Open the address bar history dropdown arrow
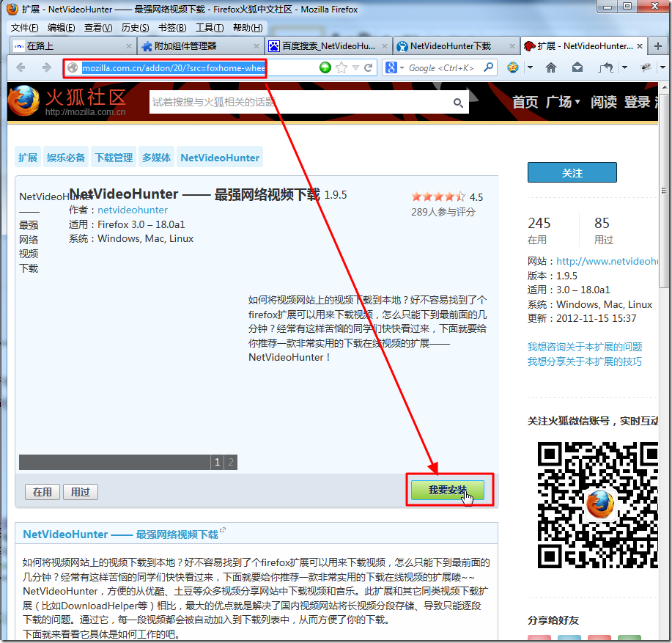Viewport: 672px width, 643px height. pos(355,67)
